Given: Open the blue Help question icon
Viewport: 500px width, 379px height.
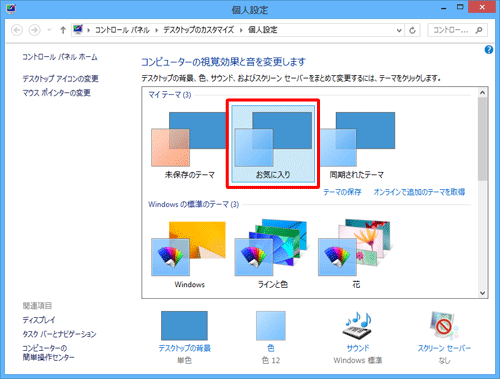Looking at the screenshot, I should pyautogui.click(x=489, y=50).
